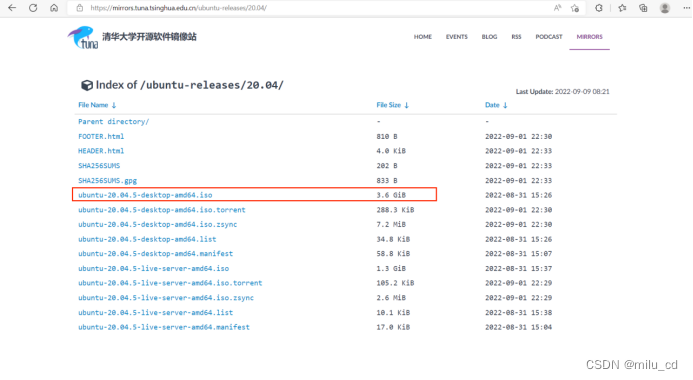Open the HOME nav item
This screenshot has width=693, height=380.
[x=423, y=37]
